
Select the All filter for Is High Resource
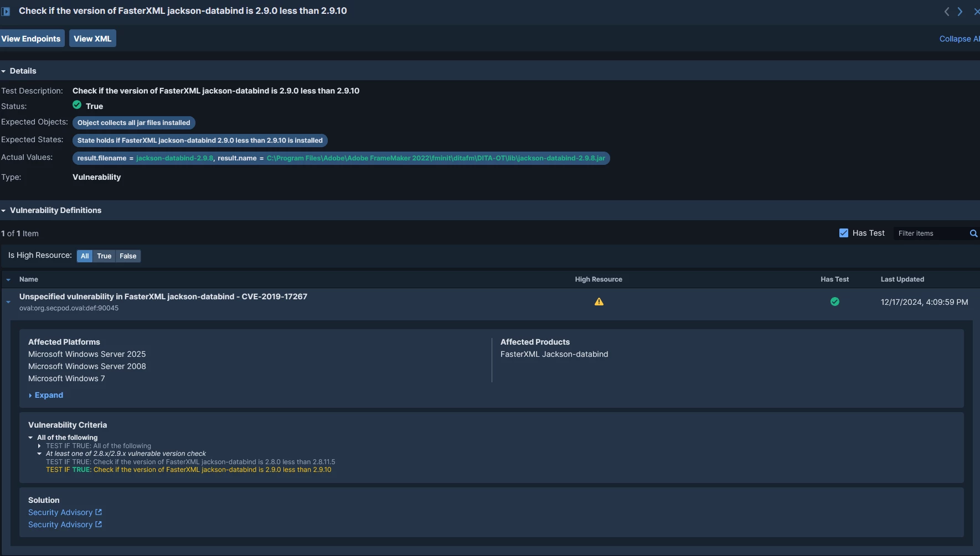pyautogui.click(x=85, y=256)
